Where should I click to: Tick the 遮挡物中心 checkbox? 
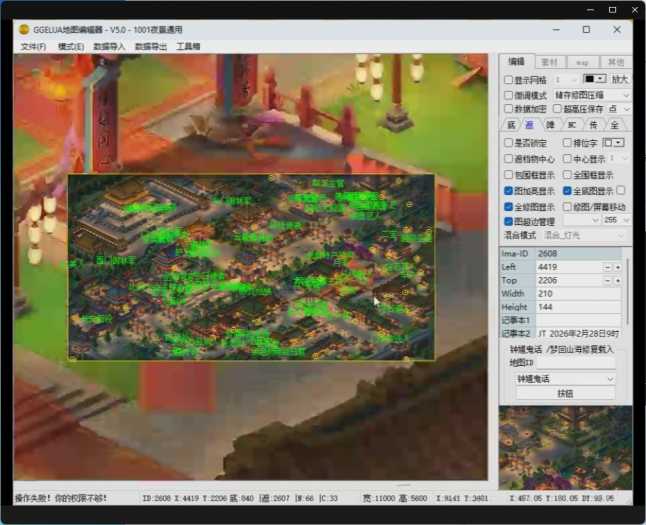point(508,159)
